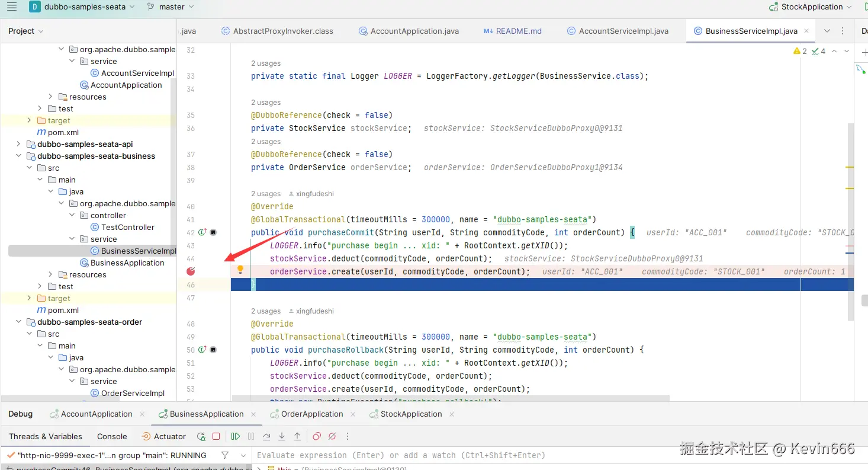Show hidden editor tabs list
The image size is (868, 470).
click(x=827, y=31)
